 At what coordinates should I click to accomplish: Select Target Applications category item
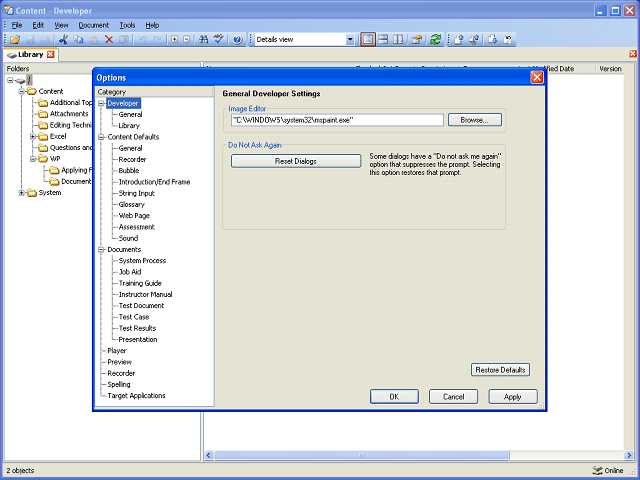136,396
